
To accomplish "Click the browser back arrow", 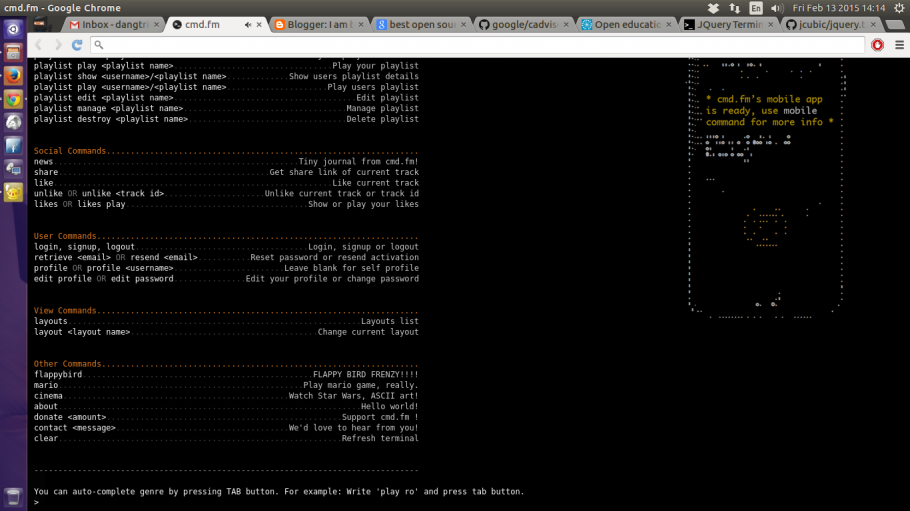I will 39,45.
